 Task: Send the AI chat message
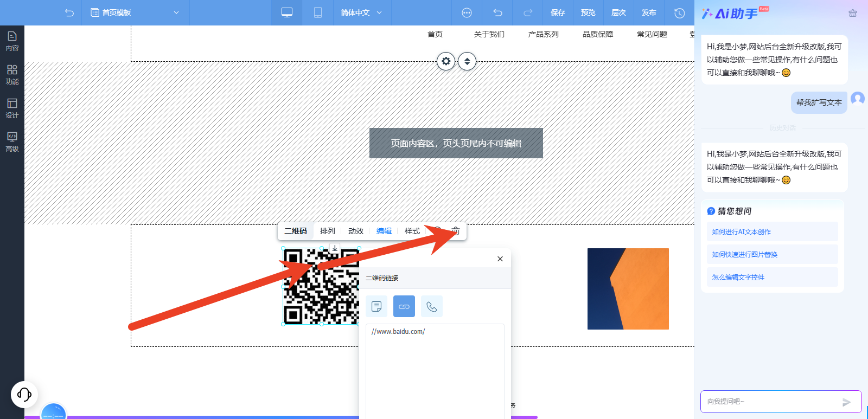click(x=846, y=402)
